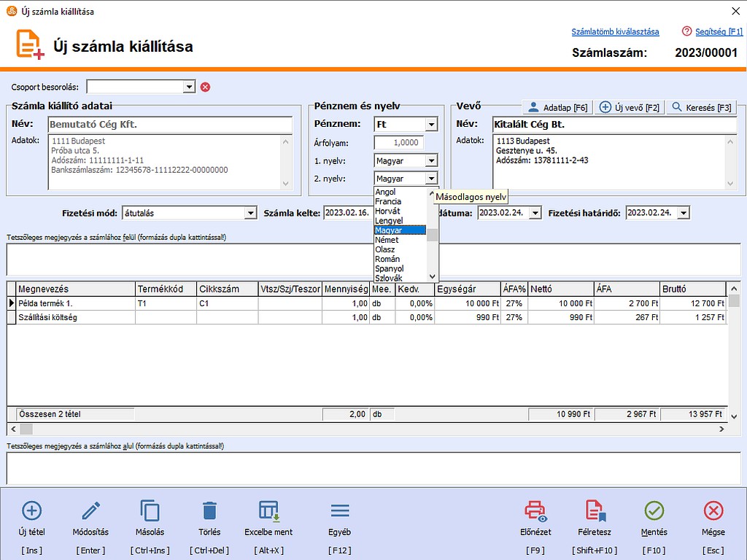This screenshot has height=560, width=747.
Task: Open the Egyéb hamburger menu icon
Action: pos(340,510)
